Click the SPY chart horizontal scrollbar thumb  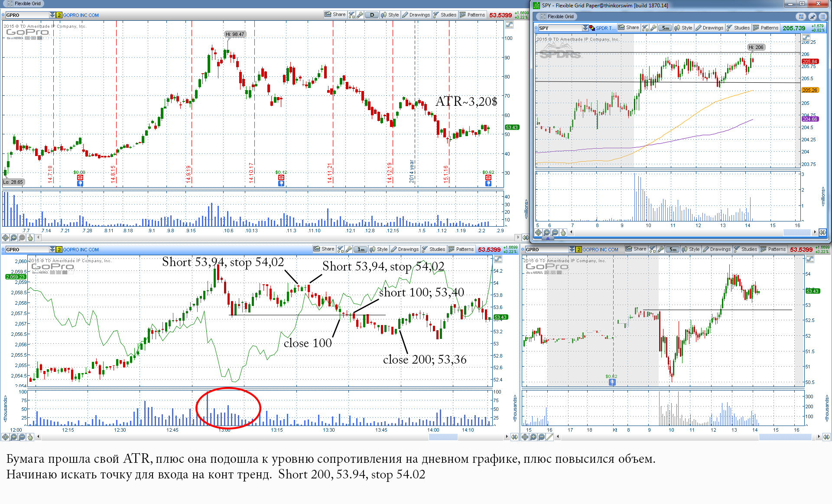(x=796, y=232)
